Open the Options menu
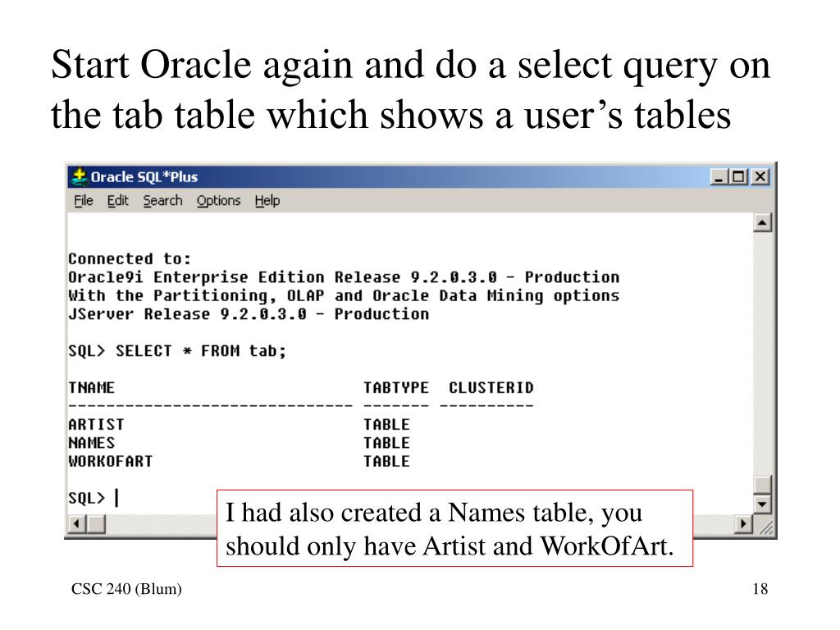The width and height of the screenshot is (840, 630). [x=218, y=200]
